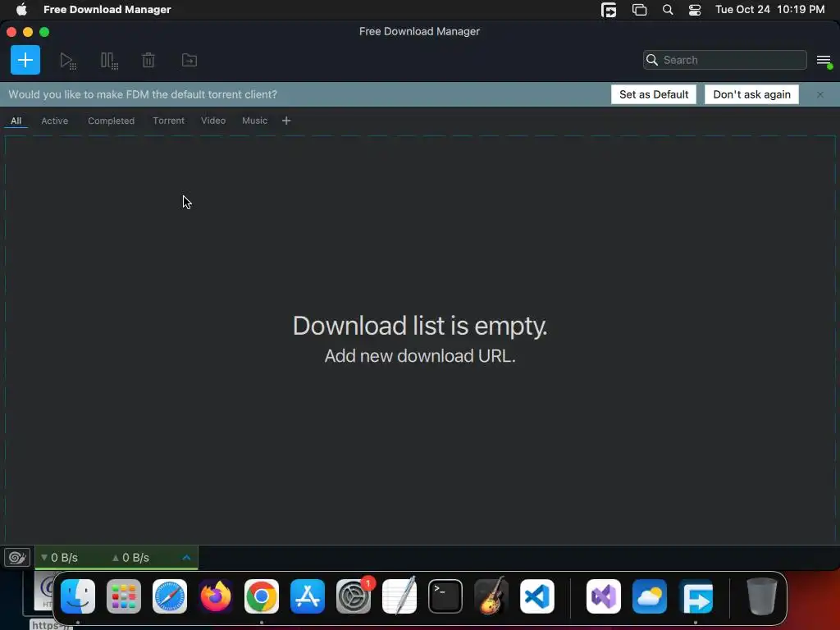
Task: Launch GarageBand from the Dock
Action: pos(491,596)
